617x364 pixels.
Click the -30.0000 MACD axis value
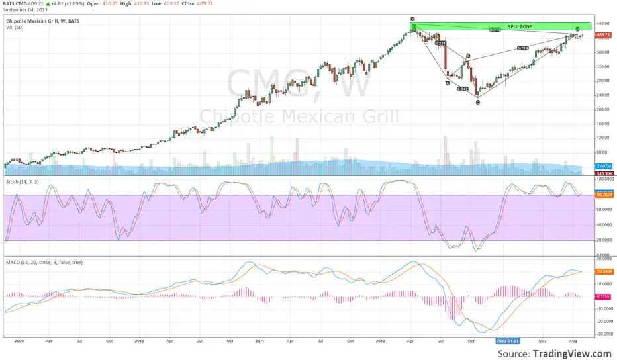tap(604, 334)
